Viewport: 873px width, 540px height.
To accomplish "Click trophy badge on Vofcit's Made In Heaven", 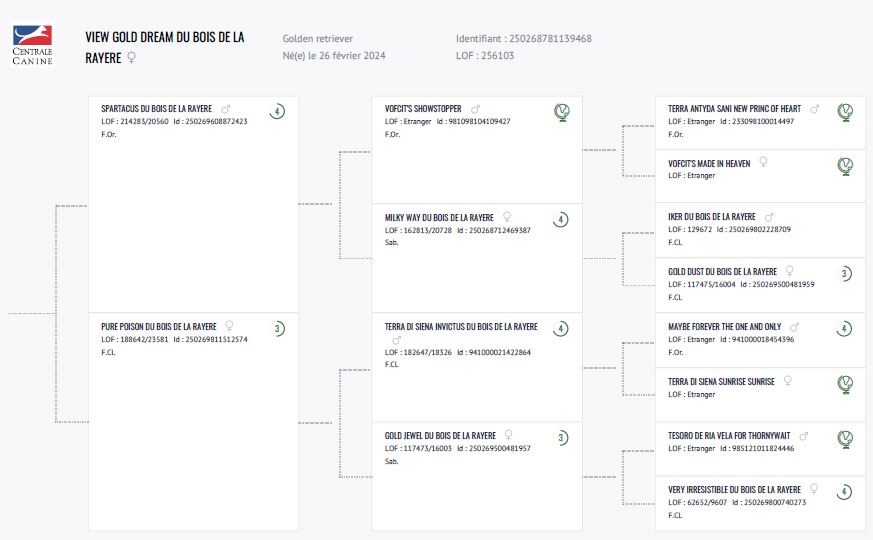I will pos(845,165).
